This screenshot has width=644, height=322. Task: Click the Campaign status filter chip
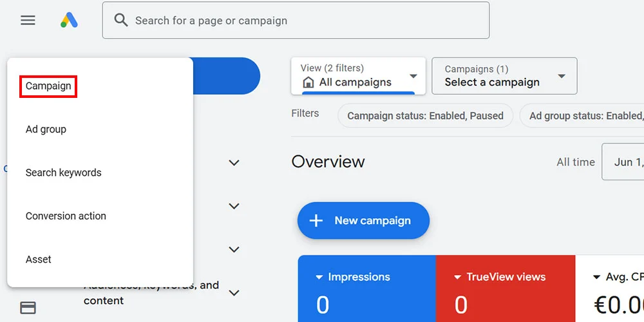(x=425, y=116)
